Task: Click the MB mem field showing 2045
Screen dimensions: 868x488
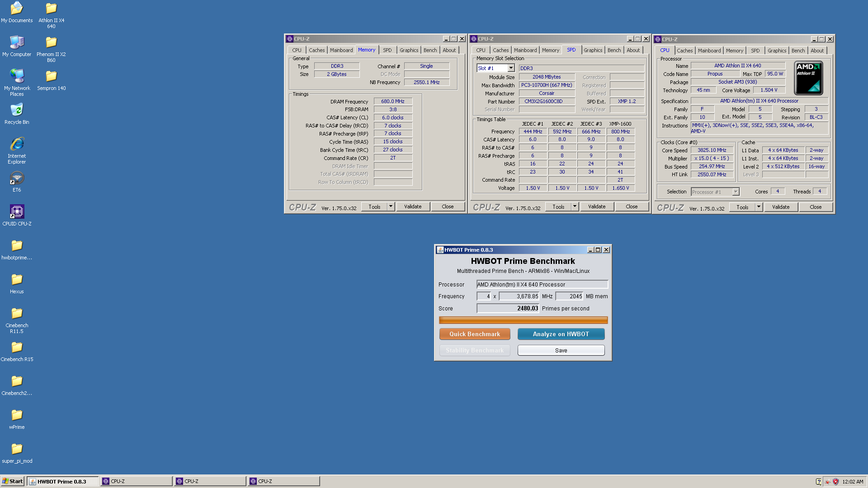Action: [570, 296]
